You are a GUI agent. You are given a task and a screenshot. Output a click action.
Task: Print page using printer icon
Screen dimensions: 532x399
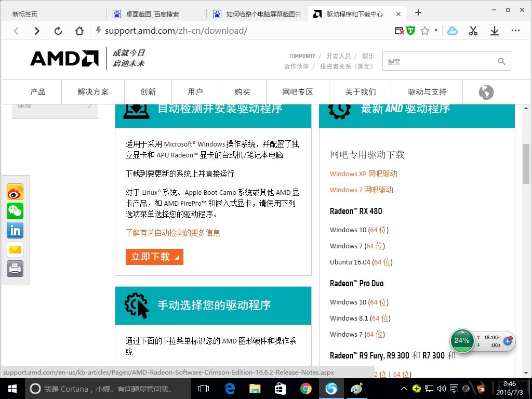15,269
